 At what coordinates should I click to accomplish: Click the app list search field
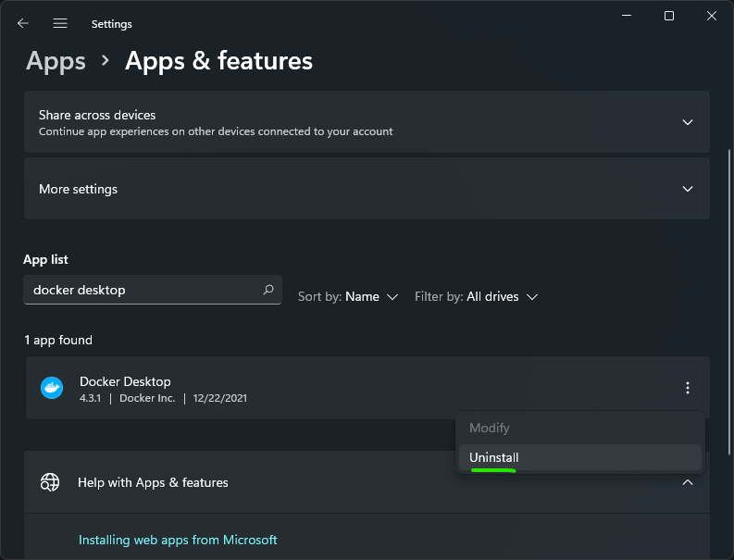(x=143, y=290)
